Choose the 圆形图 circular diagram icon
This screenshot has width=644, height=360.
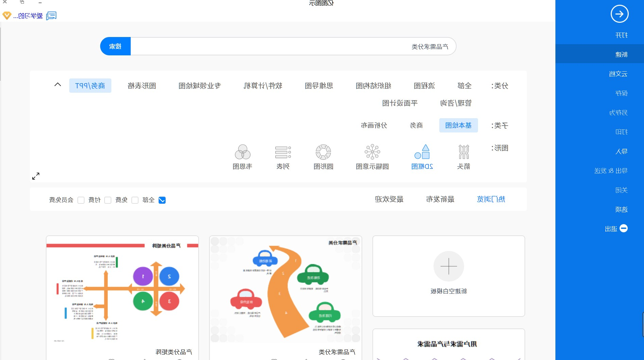323,152
